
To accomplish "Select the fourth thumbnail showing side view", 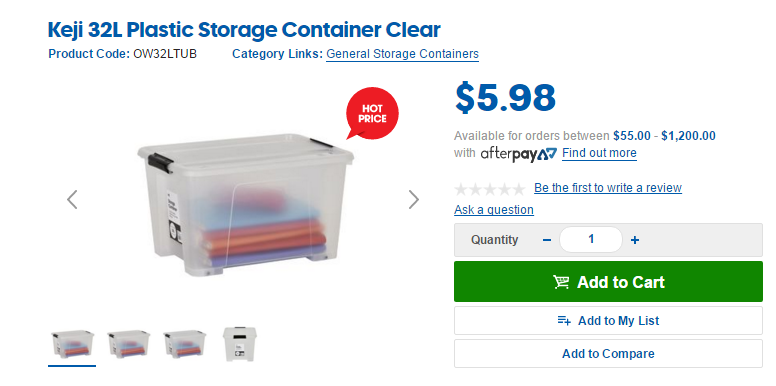I will 240,344.
